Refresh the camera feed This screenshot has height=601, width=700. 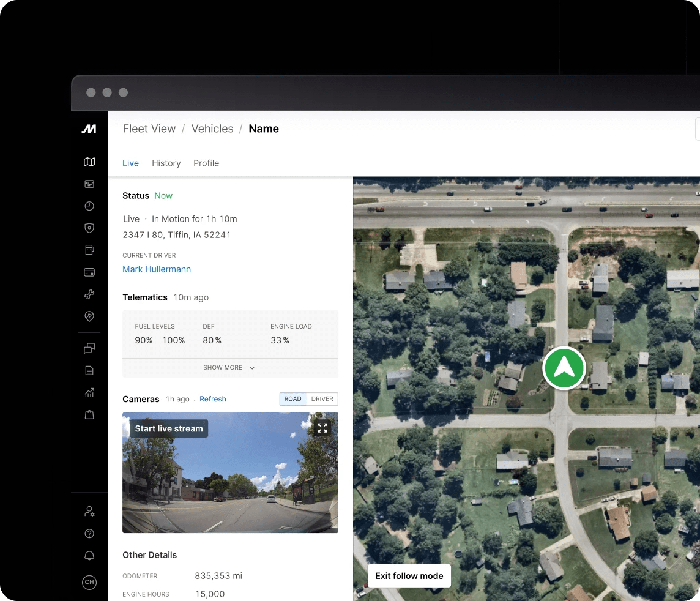212,399
